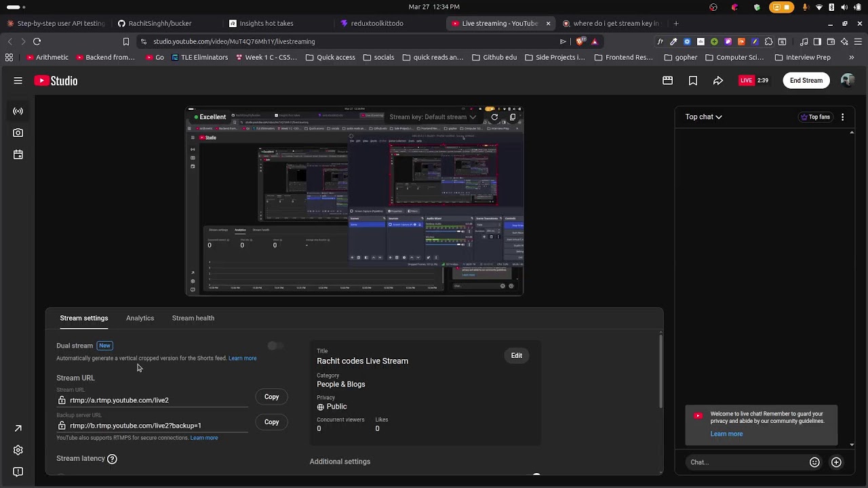Reveal the Stream URL lock icon

(x=62, y=401)
